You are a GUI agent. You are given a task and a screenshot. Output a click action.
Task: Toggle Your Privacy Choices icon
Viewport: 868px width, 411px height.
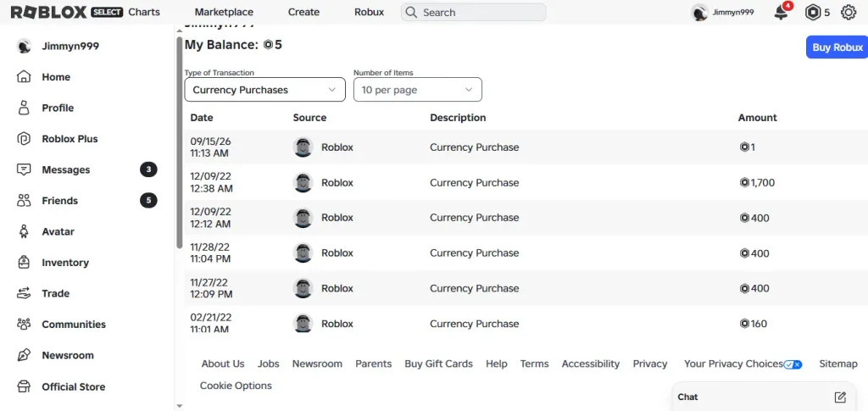(x=793, y=364)
